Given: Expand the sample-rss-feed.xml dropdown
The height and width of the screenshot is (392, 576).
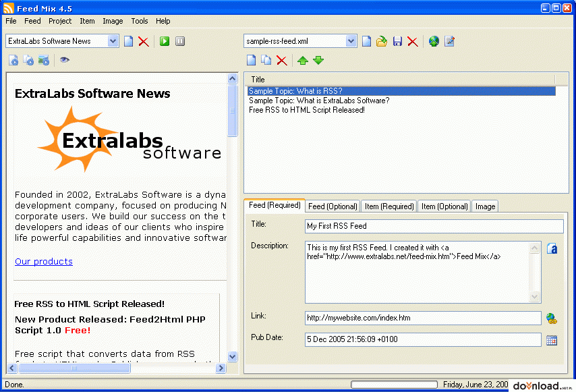Looking at the screenshot, I should (351, 41).
